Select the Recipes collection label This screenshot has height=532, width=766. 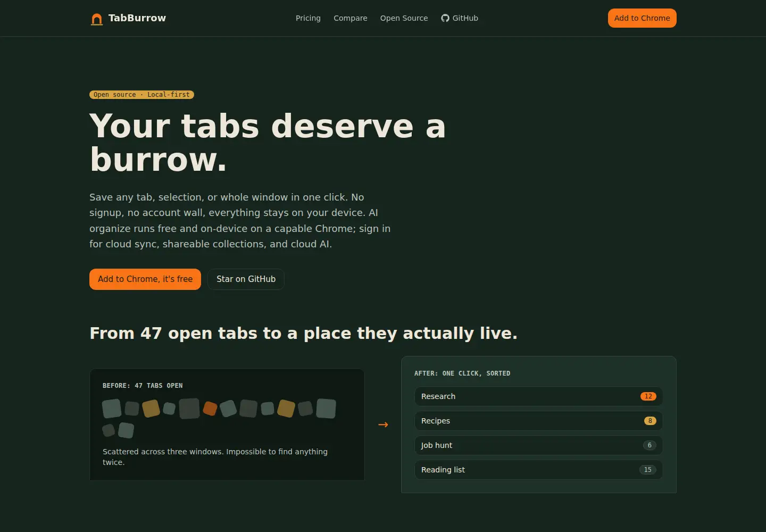pos(436,421)
